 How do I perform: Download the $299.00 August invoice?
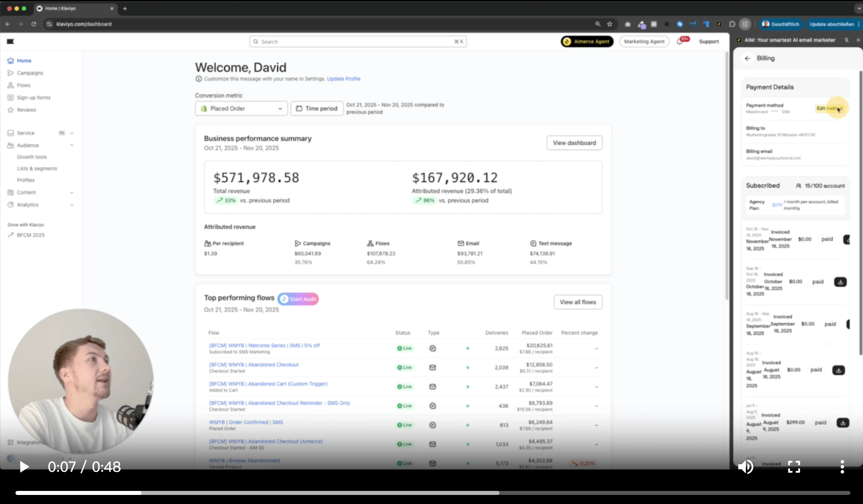click(x=842, y=423)
